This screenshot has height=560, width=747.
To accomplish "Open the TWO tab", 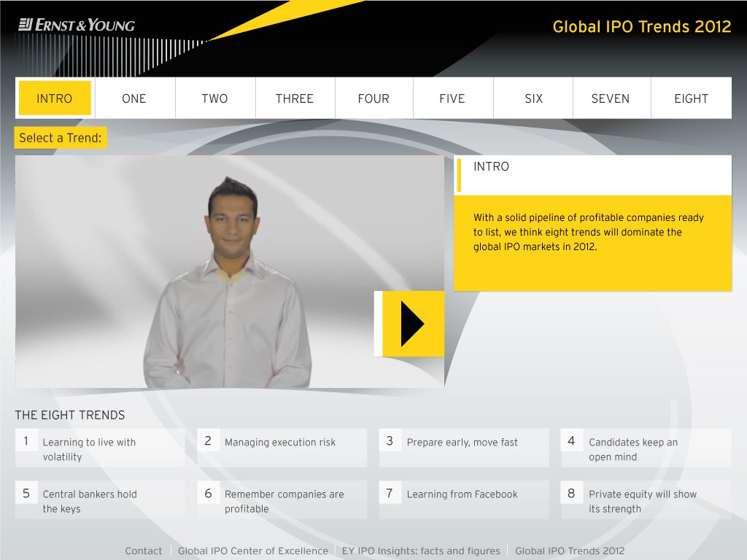I will (x=214, y=98).
